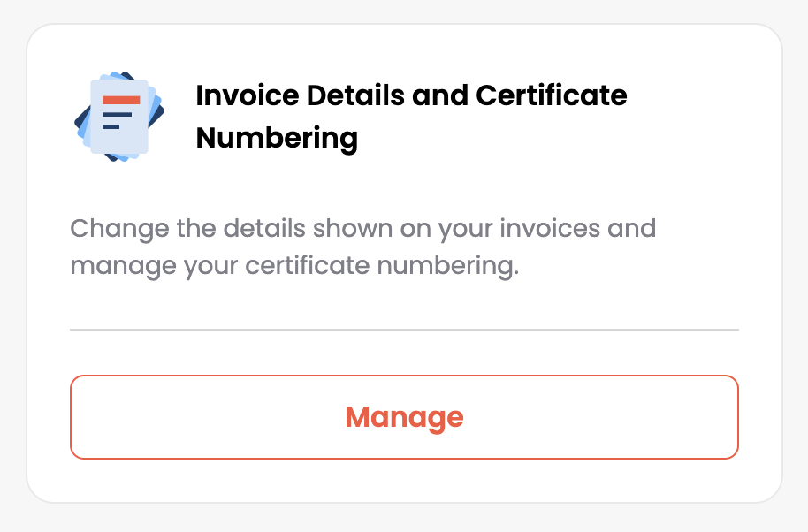Click the Manage button
This screenshot has width=808, height=532.
404,416
